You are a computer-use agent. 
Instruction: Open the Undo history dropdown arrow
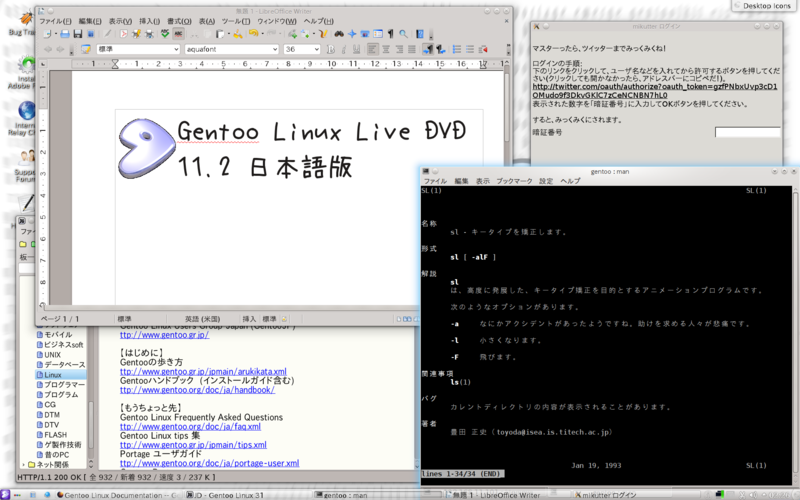[263, 34]
